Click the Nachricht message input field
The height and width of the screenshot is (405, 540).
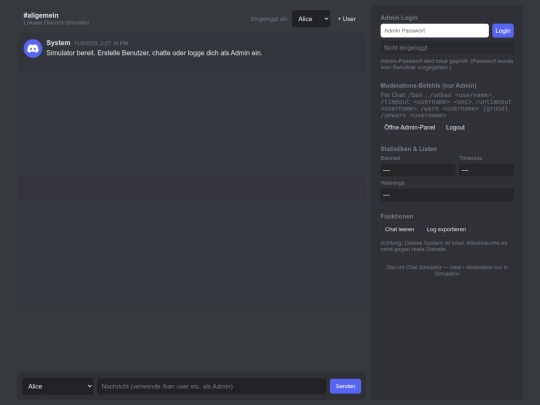[211, 386]
